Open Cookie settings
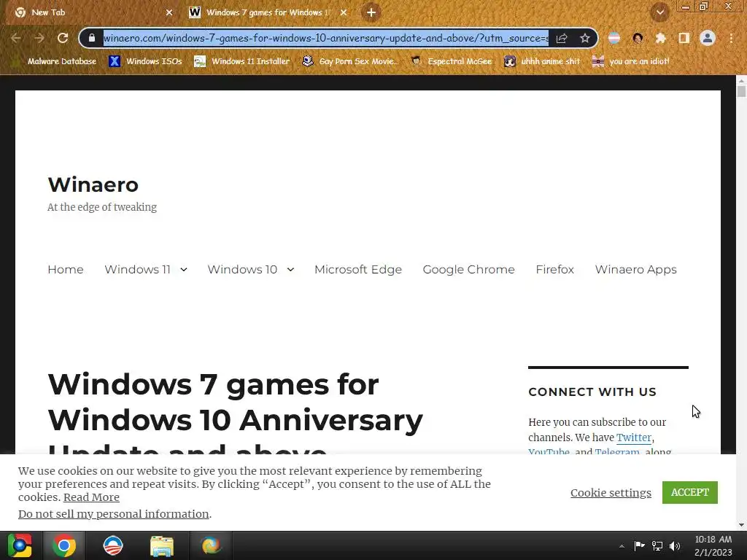 click(x=611, y=493)
